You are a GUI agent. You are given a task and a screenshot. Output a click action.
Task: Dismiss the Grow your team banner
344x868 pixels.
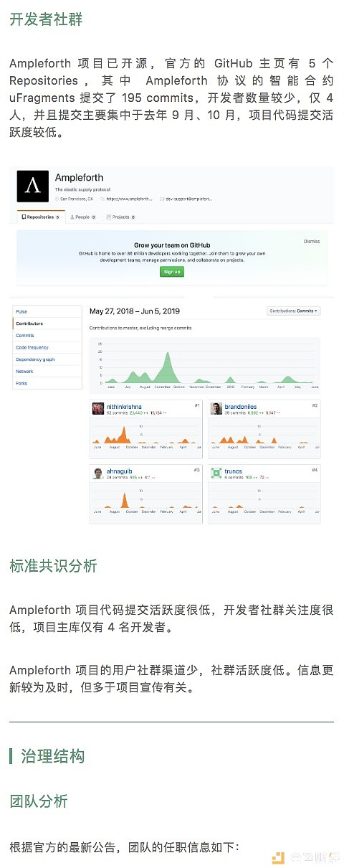click(312, 241)
